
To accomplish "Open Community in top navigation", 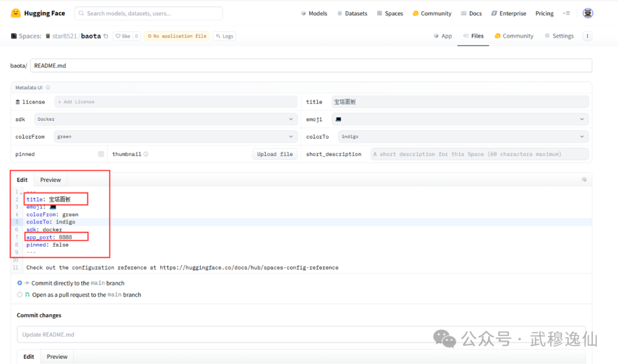I will (x=431, y=13).
